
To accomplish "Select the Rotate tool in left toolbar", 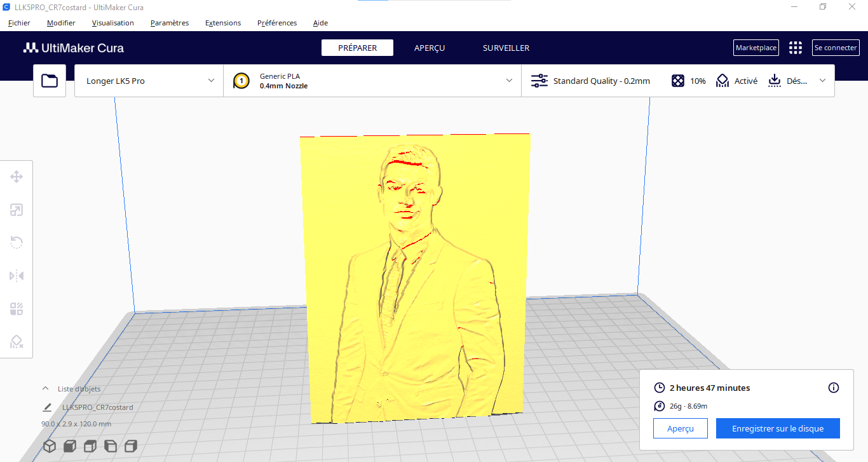I will click(x=17, y=243).
